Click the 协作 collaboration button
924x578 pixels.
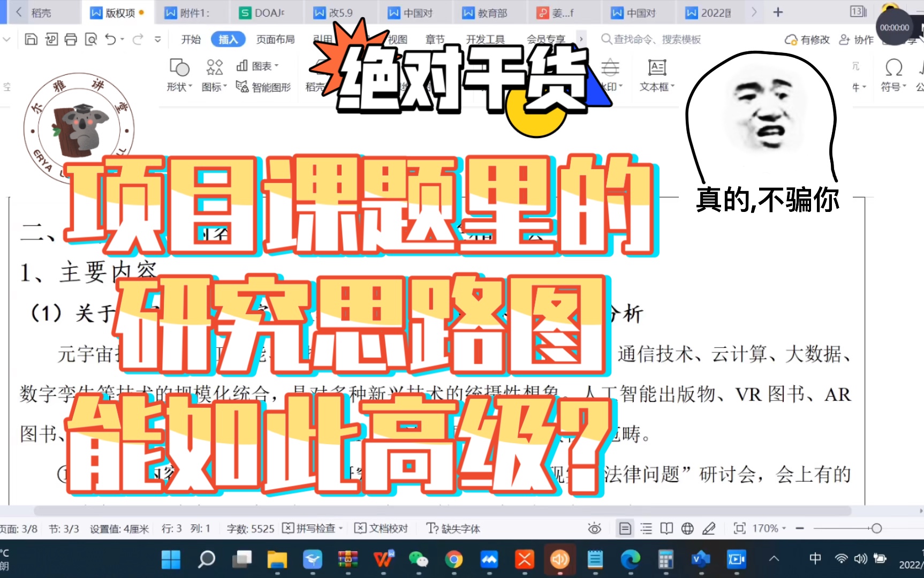pos(856,39)
